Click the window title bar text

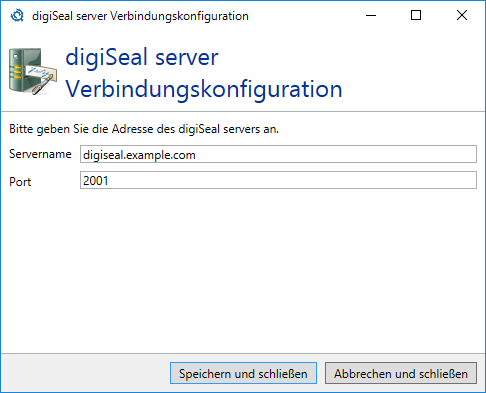[x=140, y=16]
